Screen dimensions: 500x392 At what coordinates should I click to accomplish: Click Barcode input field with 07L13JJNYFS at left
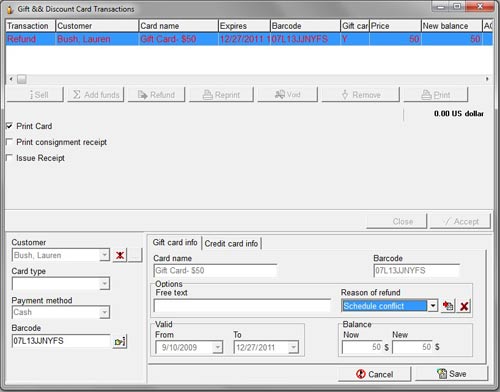[61, 341]
